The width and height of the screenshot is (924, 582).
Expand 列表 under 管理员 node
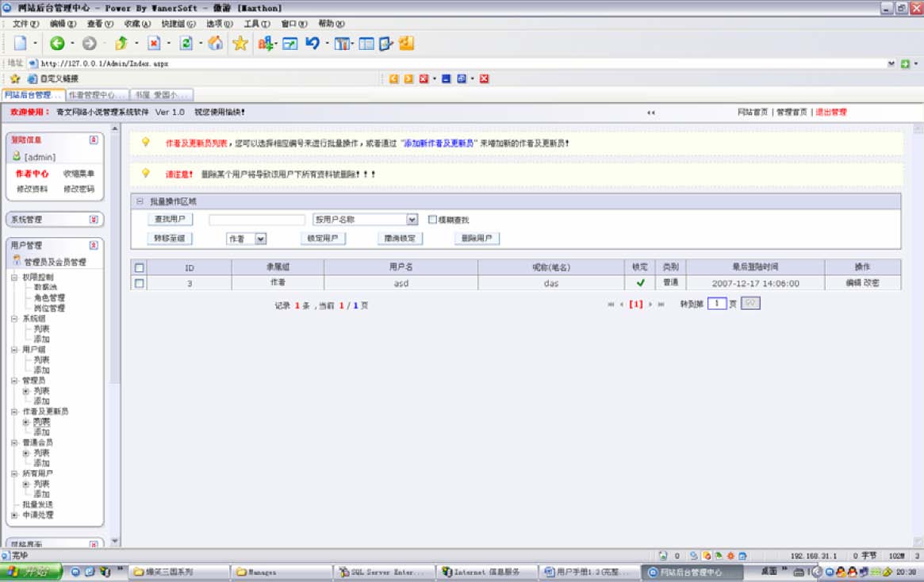click(25, 391)
